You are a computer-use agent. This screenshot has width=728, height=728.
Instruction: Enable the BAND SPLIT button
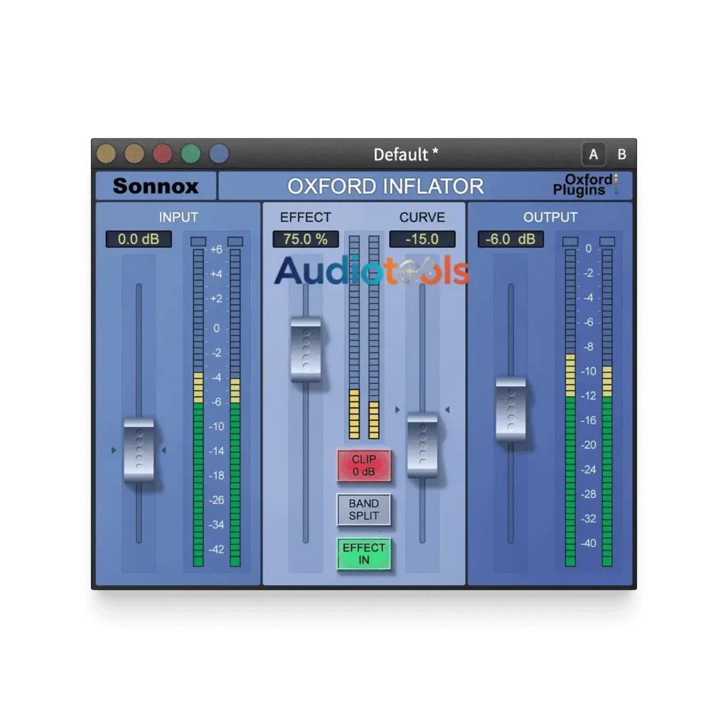363,509
